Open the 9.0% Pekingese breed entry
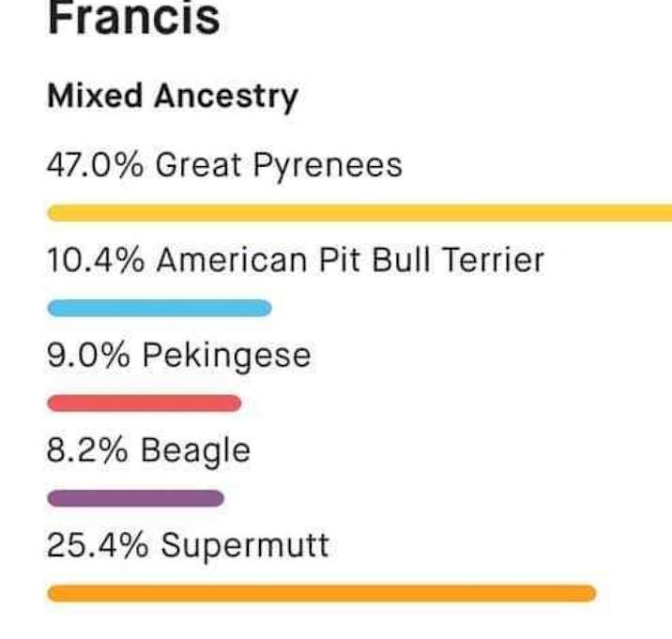The height and width of the screenshot is (639, 672). coord(178,356)
